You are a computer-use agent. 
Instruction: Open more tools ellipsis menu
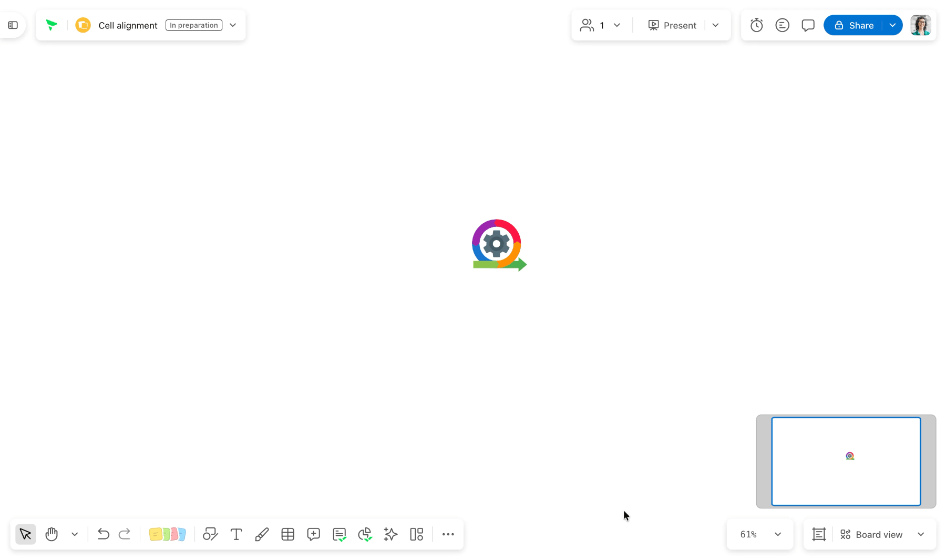click(x=448, y=534)
